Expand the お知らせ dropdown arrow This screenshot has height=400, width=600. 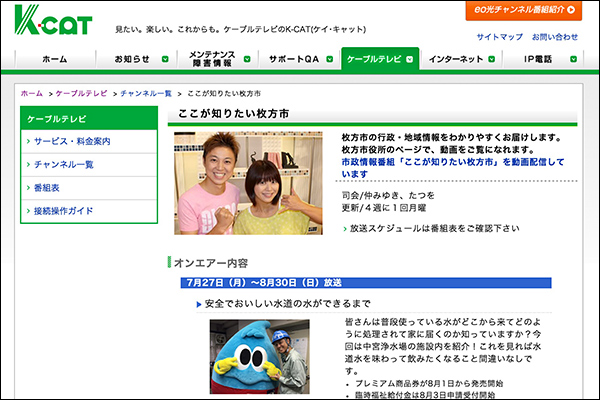pos(159,60)
